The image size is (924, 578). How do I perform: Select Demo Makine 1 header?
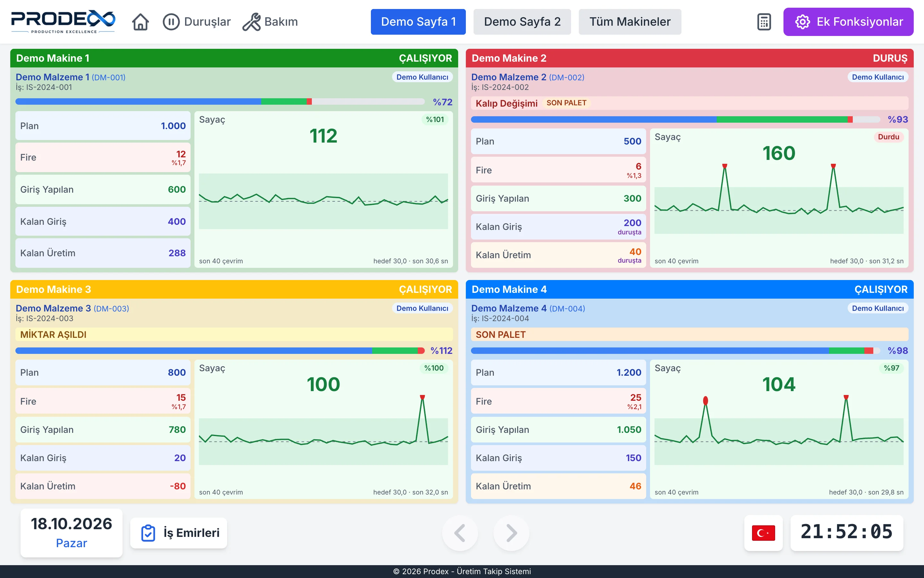[234, 58]
